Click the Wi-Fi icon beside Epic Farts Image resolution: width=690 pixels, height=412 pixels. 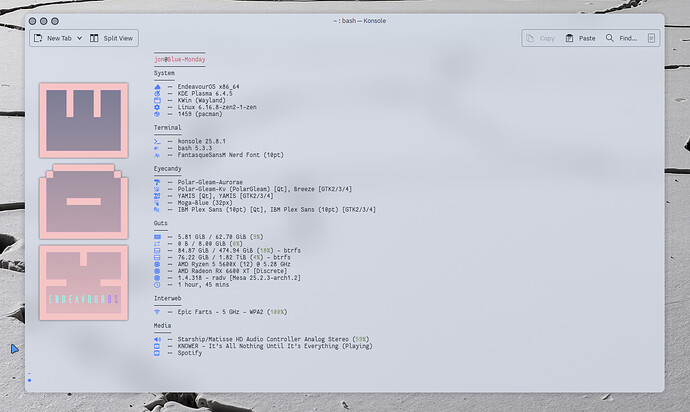point(157,312)
